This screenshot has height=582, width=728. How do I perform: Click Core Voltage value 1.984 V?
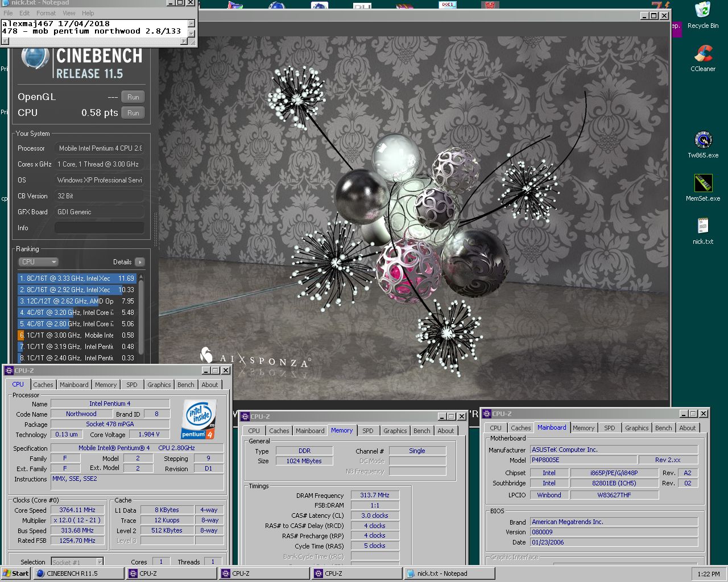point(150,434)
